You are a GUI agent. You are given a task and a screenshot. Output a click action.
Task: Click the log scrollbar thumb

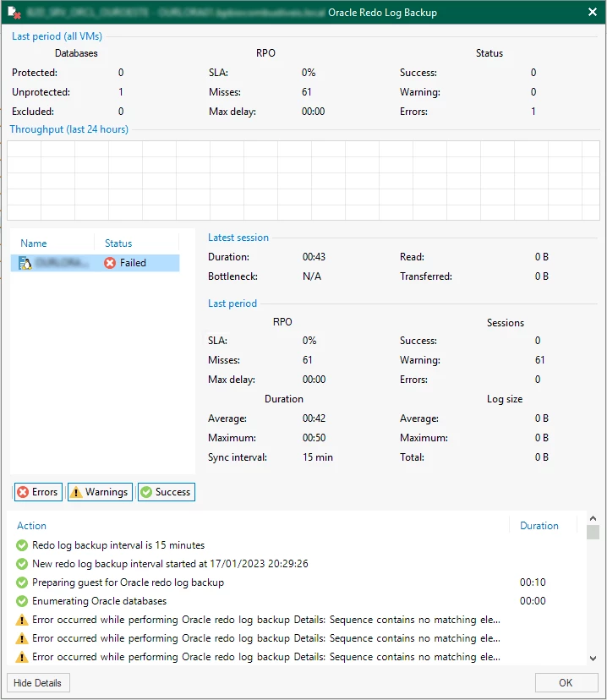tap(593, 532)
